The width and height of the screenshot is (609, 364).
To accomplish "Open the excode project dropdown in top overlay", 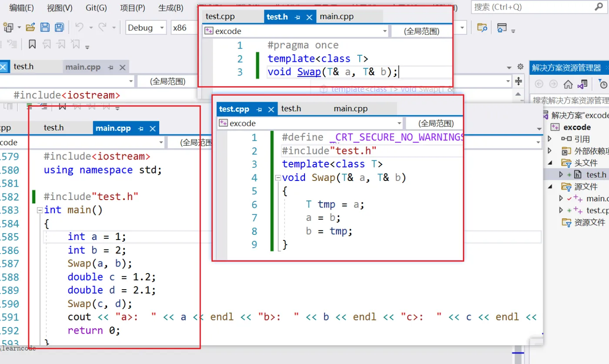I will (295, 31).
